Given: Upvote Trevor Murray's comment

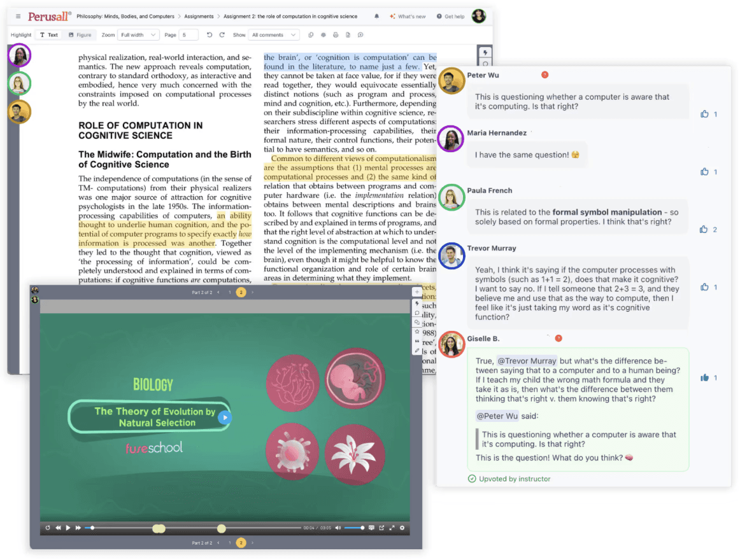Looking at the screenshot, I should [704, 287].
